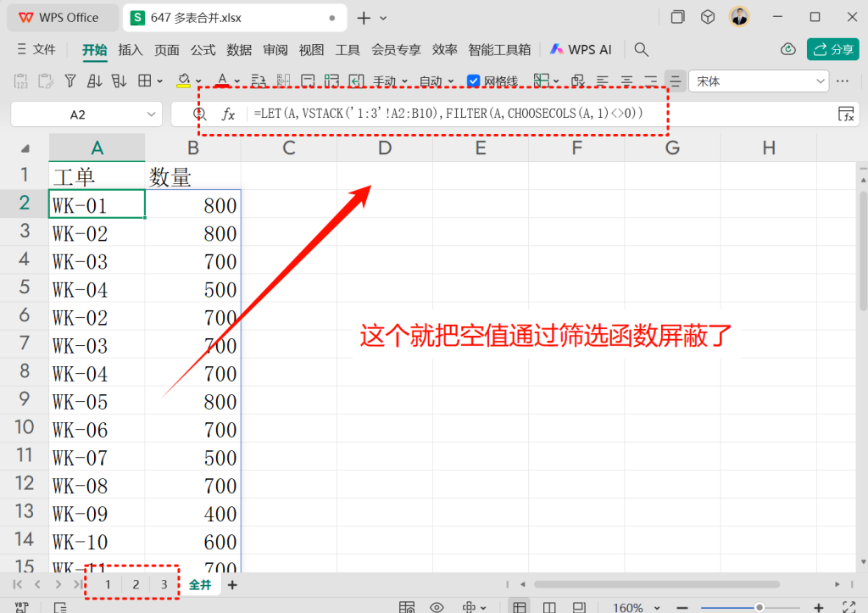Toggle the highlighted justify alignment button

tap(676, 81)
